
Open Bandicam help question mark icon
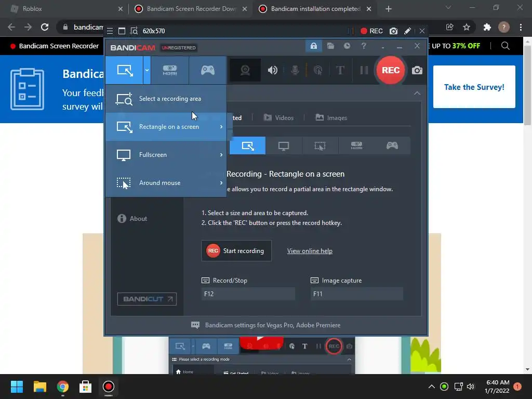pos(363,46)
